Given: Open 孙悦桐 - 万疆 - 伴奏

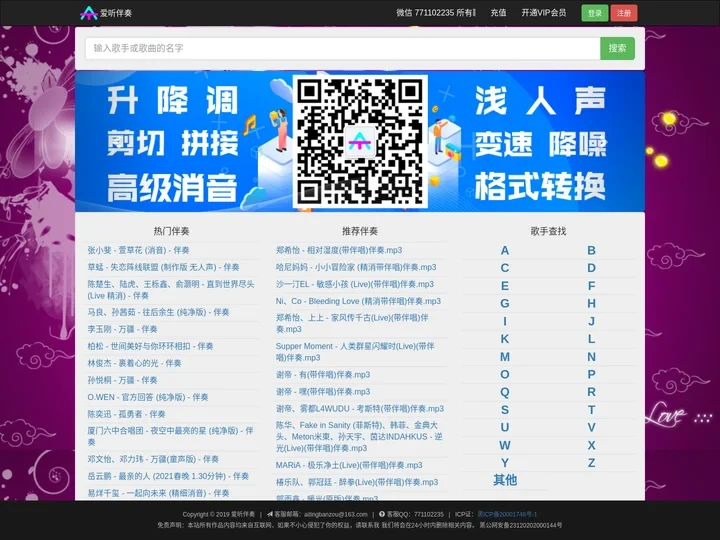Looking at the screenshot, I should (x=122, y=380).
